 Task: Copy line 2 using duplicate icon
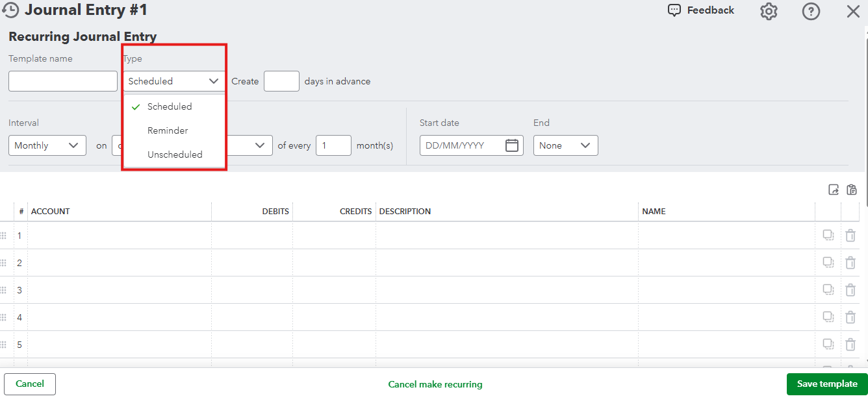pyautogui.click(x=828, y=262)
